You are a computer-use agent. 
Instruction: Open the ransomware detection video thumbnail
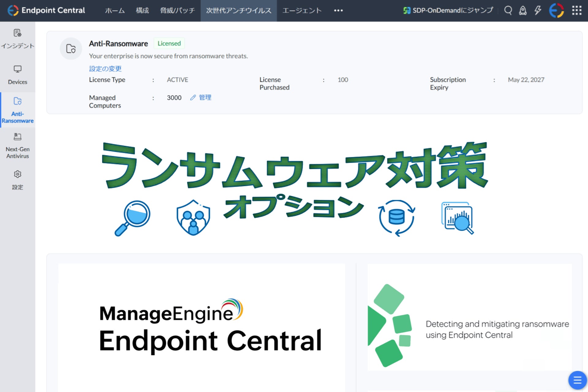(x=469, y=317)
